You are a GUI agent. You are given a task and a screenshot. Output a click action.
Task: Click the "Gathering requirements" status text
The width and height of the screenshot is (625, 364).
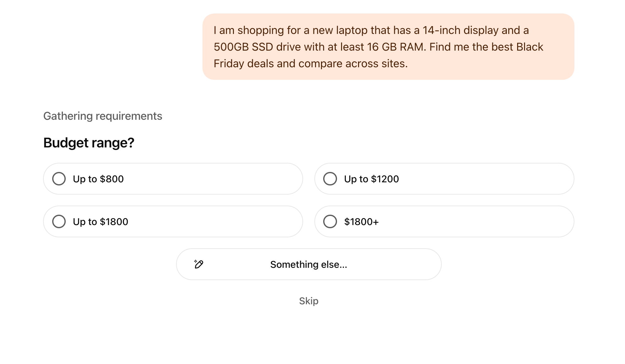click(x=102, y=116)
